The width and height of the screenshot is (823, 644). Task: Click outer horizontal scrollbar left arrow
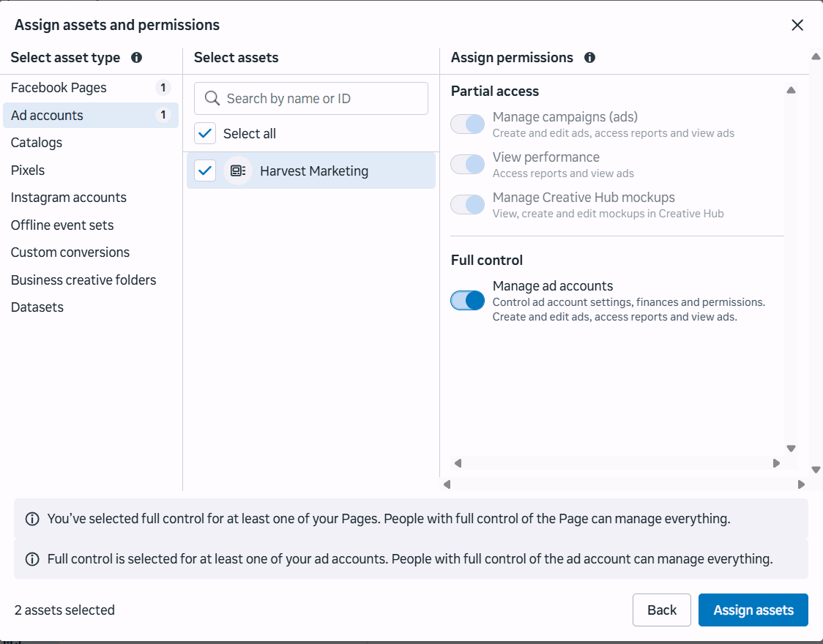(x=447, y=484)
